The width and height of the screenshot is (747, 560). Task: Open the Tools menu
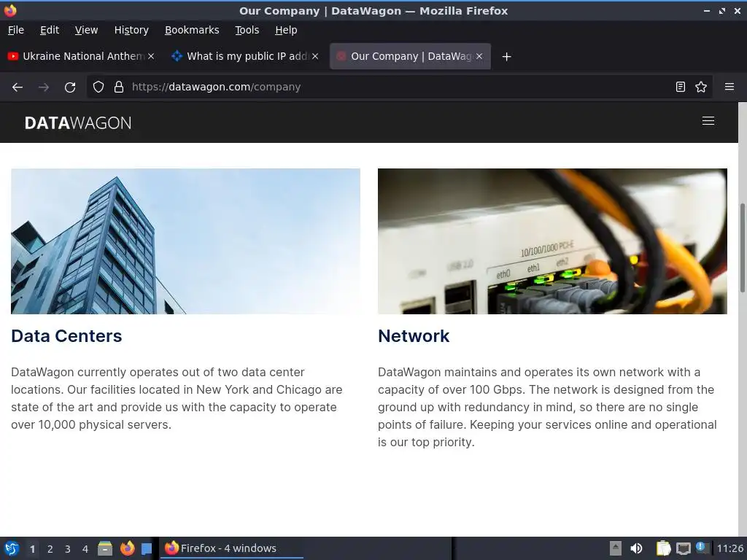coord(247,30)
